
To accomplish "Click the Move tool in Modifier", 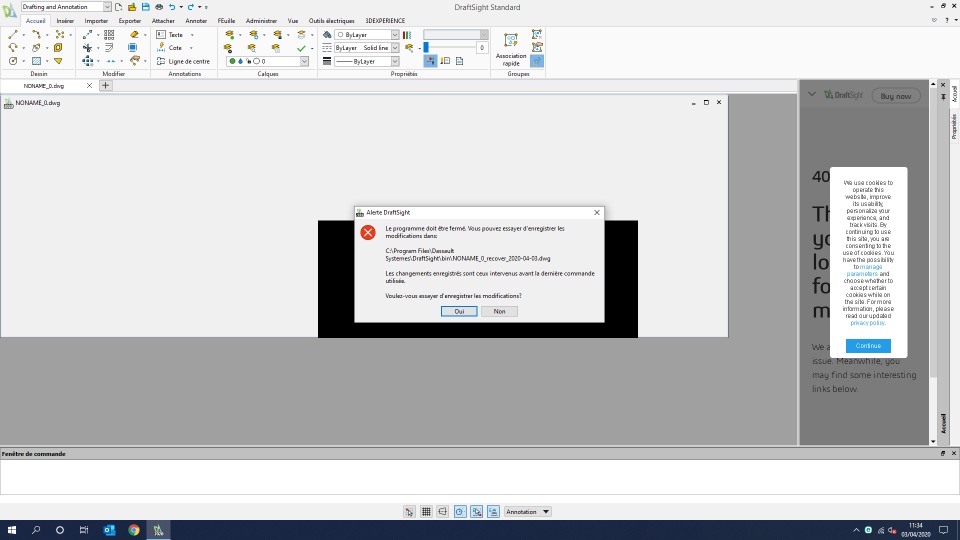I will tap(88, 61).
